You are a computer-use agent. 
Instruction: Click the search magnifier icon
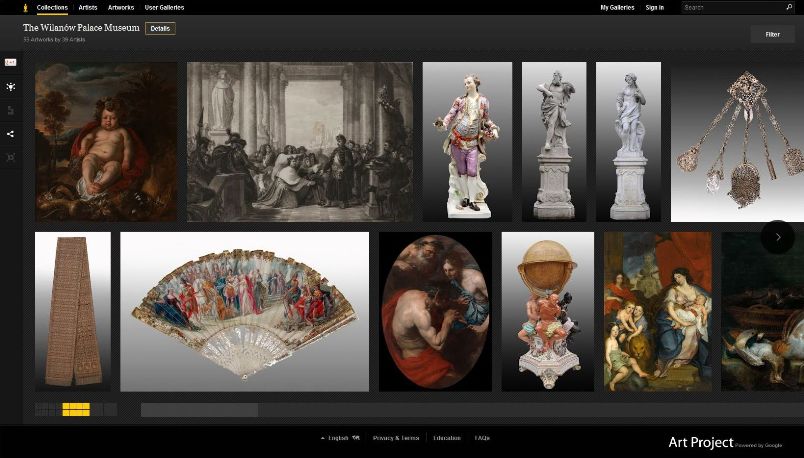(x=789, y=7)
